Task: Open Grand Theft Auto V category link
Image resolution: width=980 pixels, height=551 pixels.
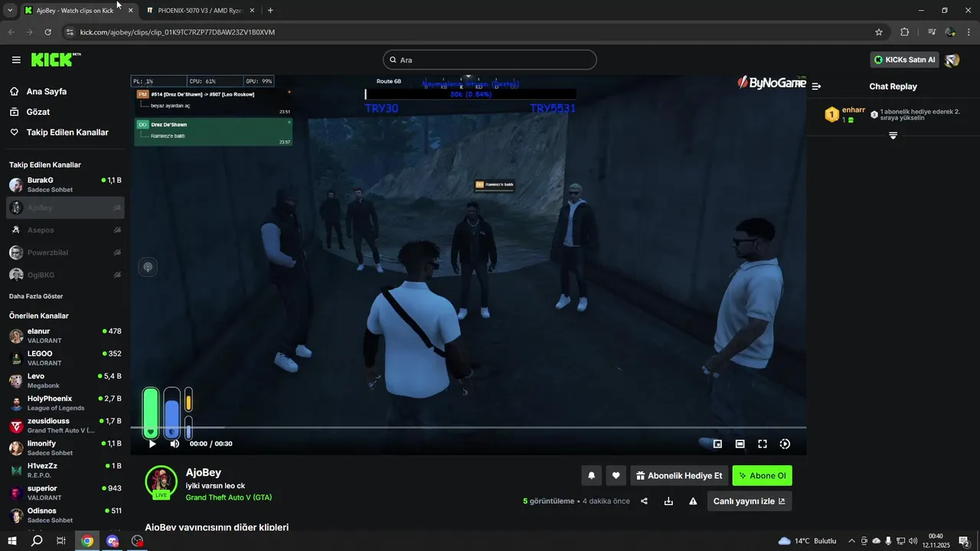Action: (229, 497)
